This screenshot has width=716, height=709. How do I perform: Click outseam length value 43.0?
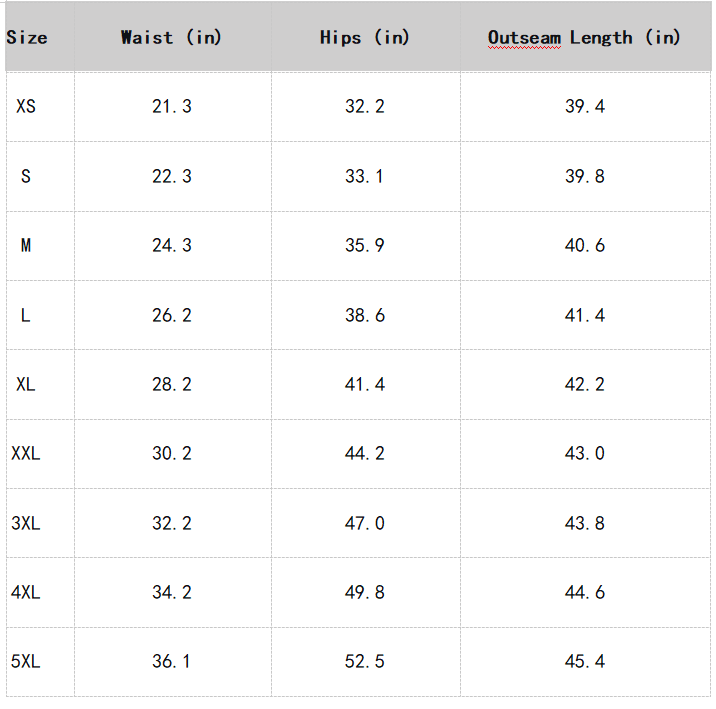coord(584,453)
